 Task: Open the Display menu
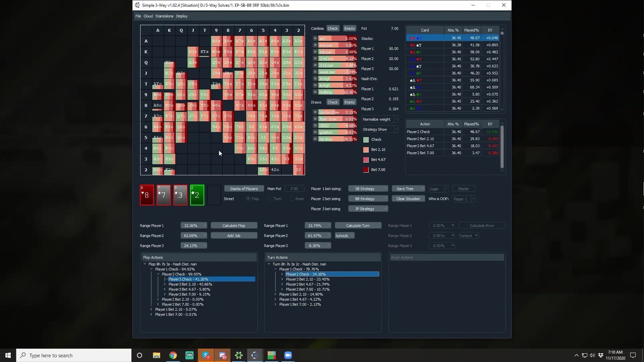(x=181, y=16)
